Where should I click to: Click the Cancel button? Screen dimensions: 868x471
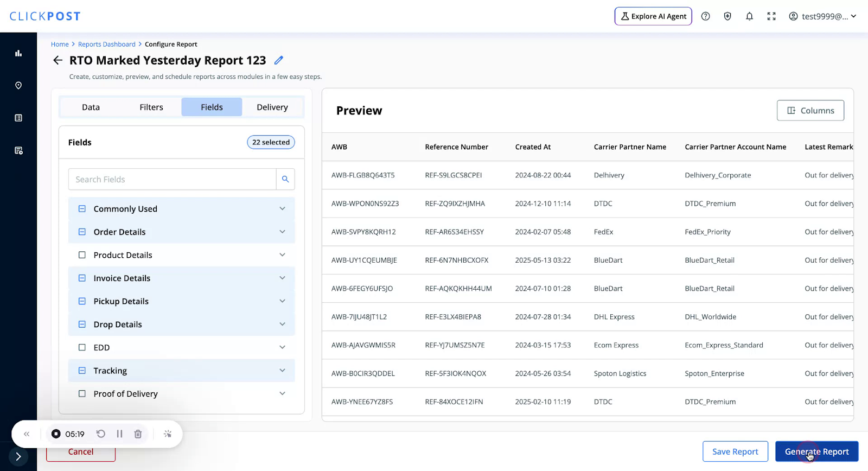point(81,453)
